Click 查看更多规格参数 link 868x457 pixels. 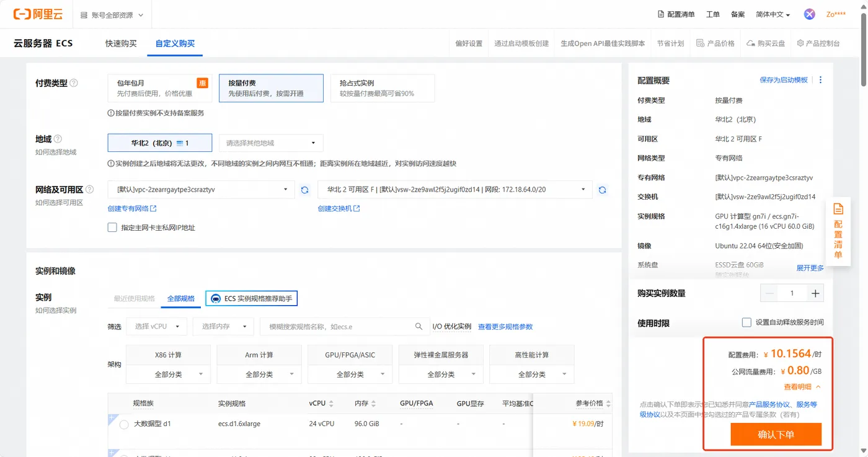pos(505,327)
